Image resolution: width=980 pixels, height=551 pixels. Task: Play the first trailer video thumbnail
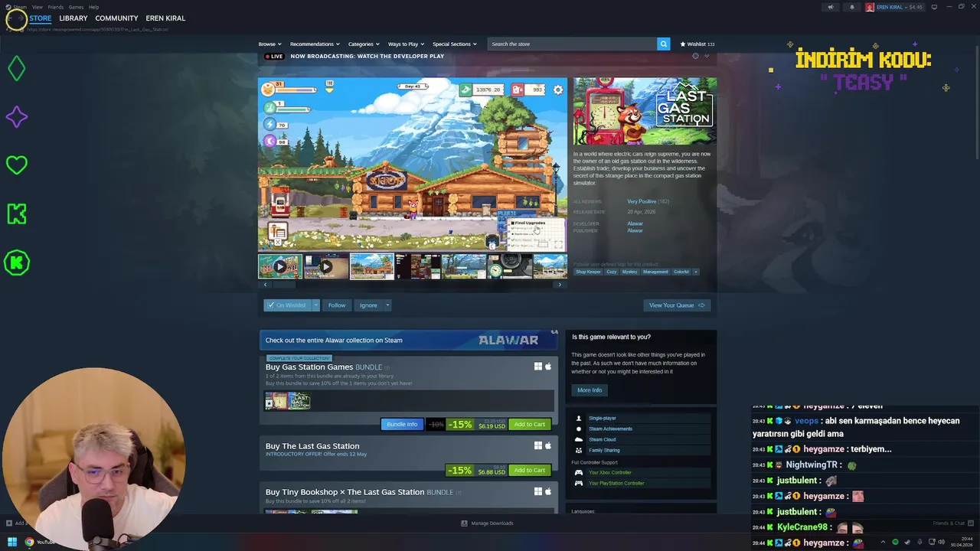[x=280, y=266]
